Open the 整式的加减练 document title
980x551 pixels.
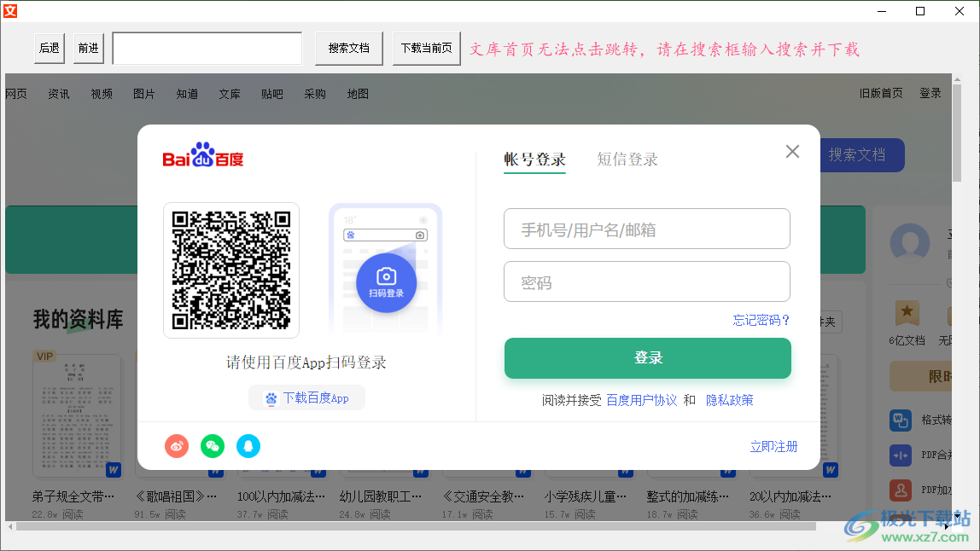687,496
